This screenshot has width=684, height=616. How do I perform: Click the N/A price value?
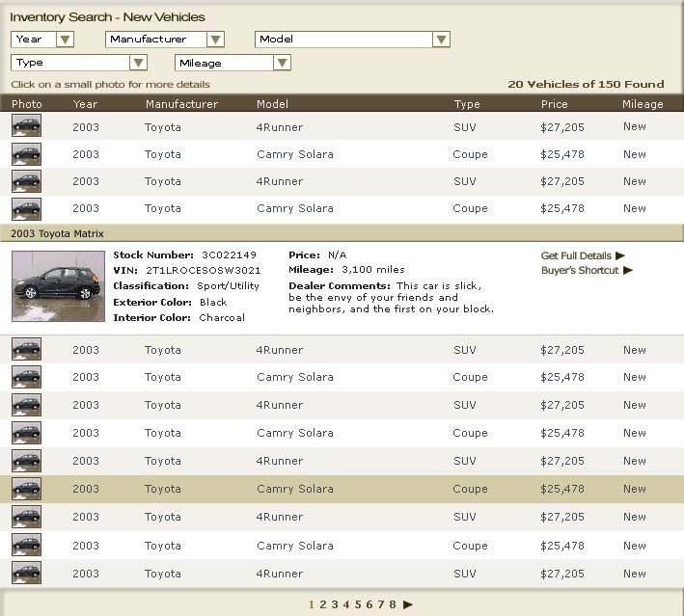click(338, 255)
